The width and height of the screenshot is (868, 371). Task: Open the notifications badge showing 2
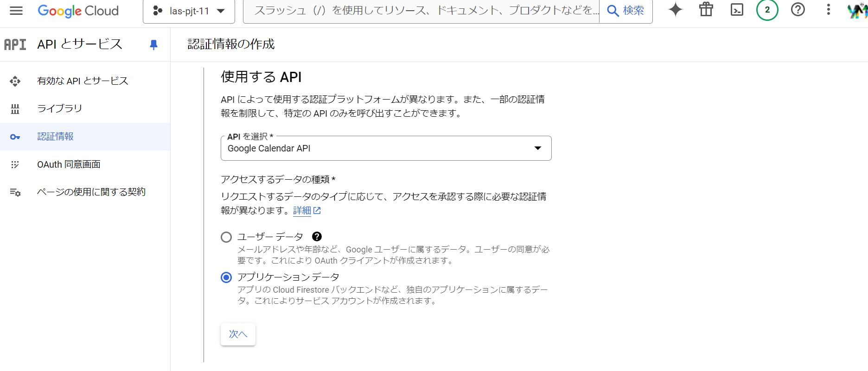(x=767, y=10)
